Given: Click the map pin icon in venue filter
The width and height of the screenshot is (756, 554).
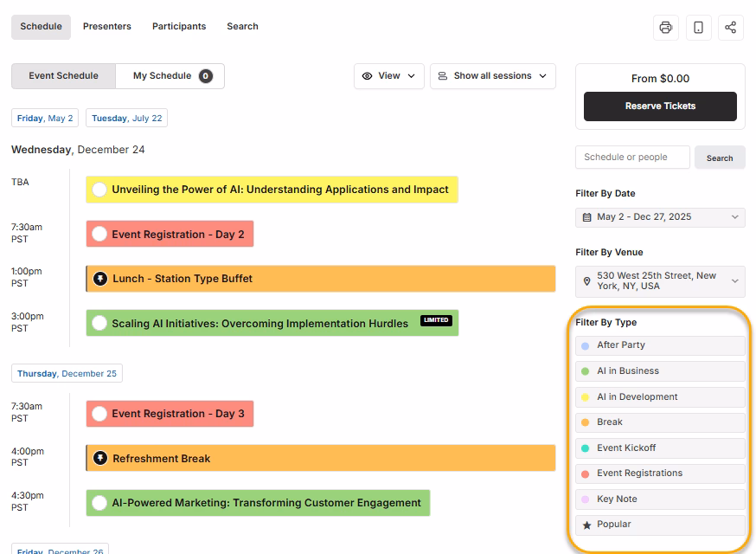Looking at the screenshot, I should (x=586, y=280).
